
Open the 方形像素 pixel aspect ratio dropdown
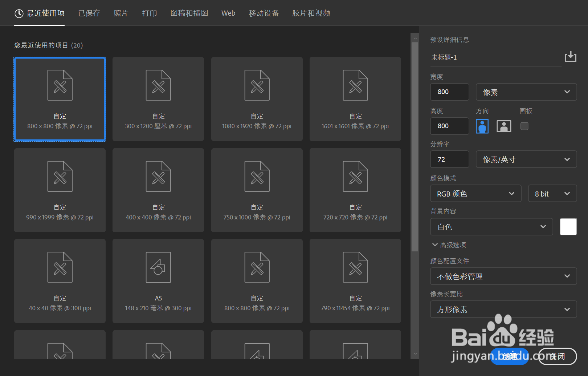(503, 309)
